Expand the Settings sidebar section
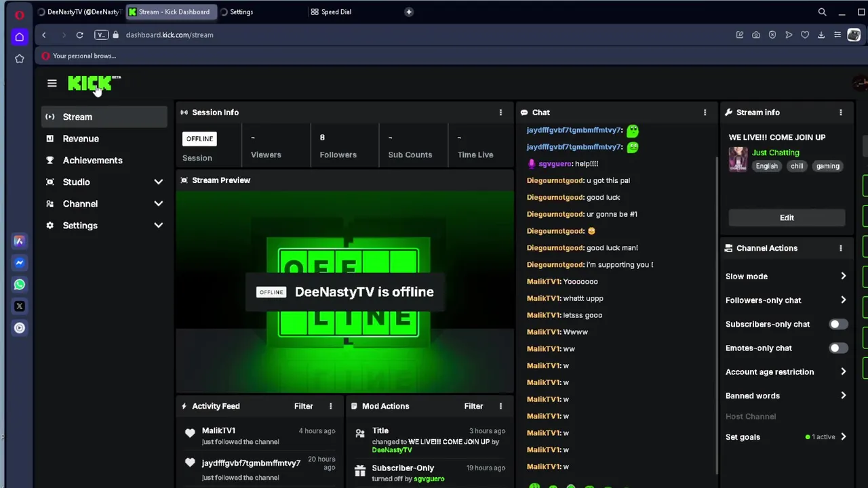This screenshot has height=488, width=868. point(158,225)
